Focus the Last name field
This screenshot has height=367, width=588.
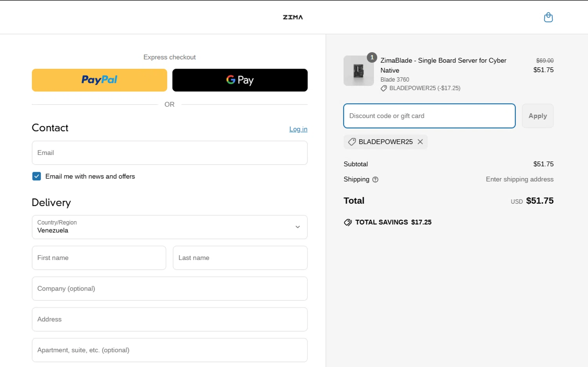point(240,258)
